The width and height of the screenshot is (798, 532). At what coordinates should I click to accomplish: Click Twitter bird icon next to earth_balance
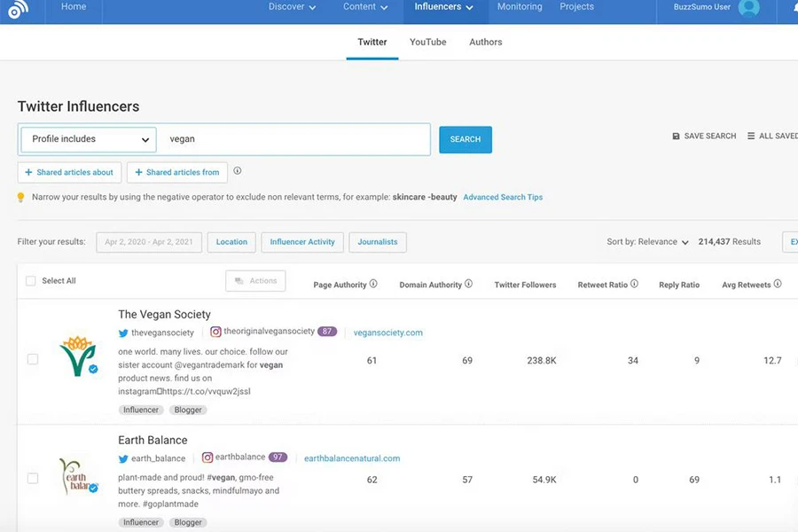point(123,458)
